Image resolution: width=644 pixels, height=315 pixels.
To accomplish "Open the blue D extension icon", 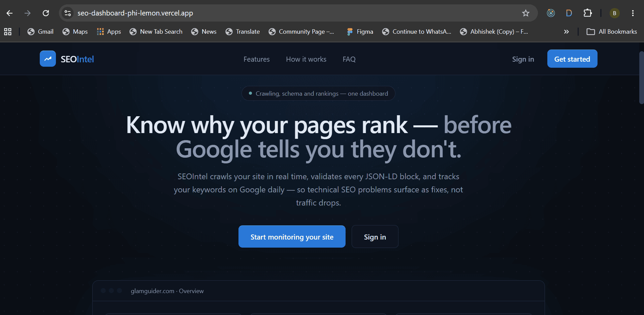I will click(x=569, y=13).
